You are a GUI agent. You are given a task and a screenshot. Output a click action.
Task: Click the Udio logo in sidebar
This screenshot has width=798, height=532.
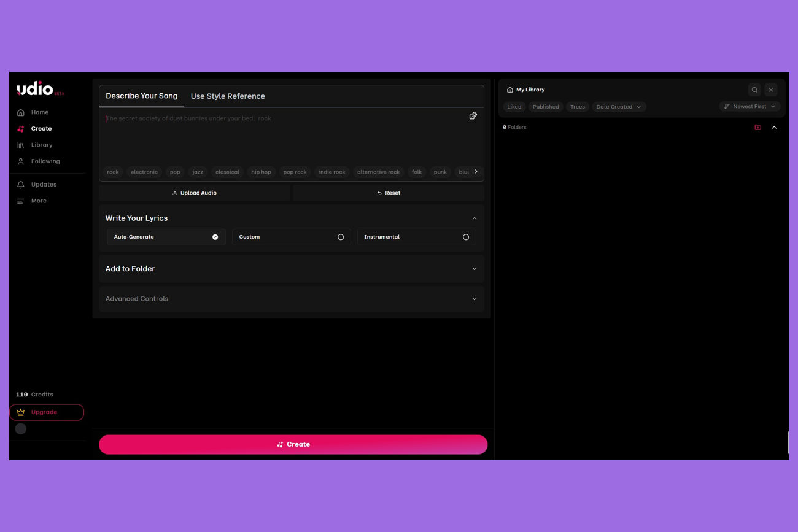35,89
